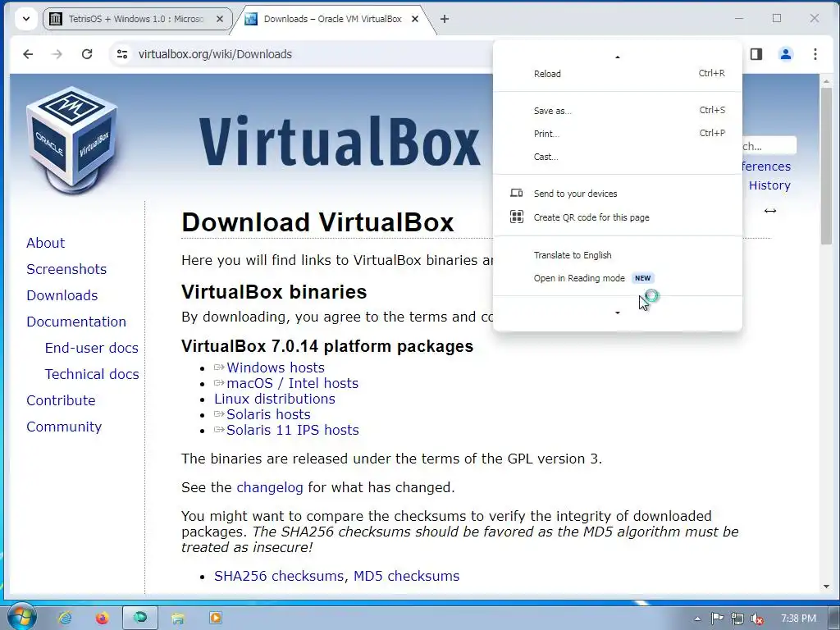Launch Firefox from the taskbar
This screenshot has width=840, height=630.
102,618
